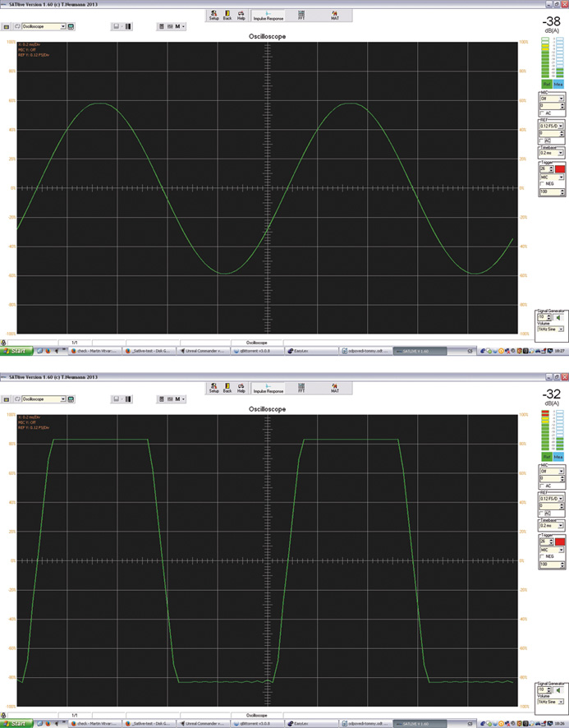Open REF '0.12 FS/D' dropdown in -38 dB(A) window
Image resolution: width=569 pixels, height=728 pixels.
561,126
